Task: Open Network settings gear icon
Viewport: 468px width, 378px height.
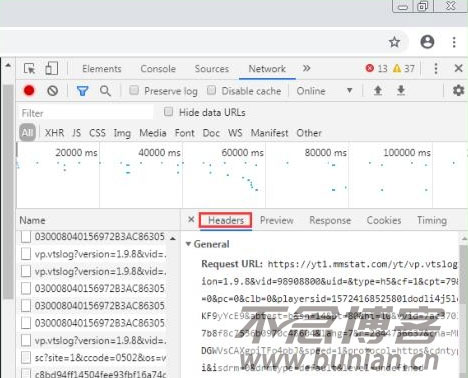Action: coord(458,90)
